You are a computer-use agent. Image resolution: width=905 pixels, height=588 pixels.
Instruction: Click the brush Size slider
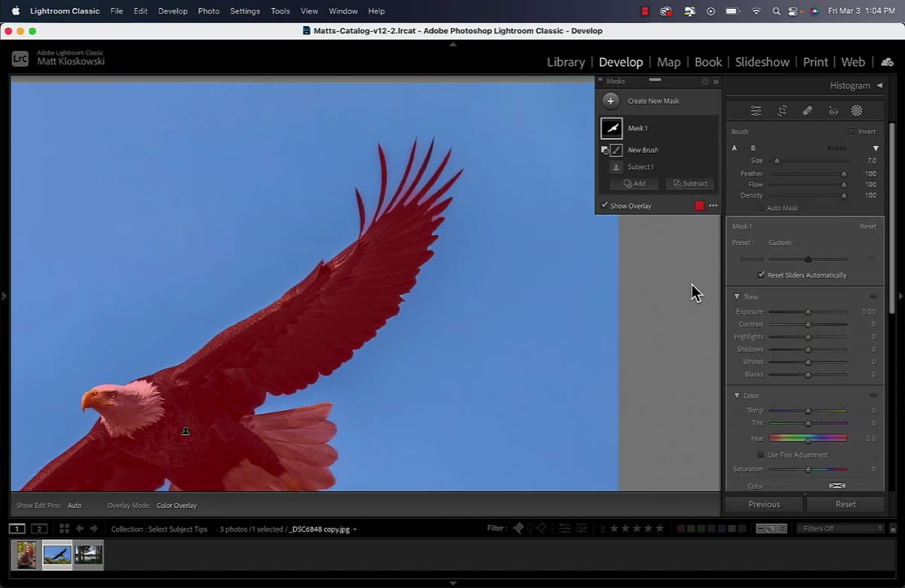808,161
